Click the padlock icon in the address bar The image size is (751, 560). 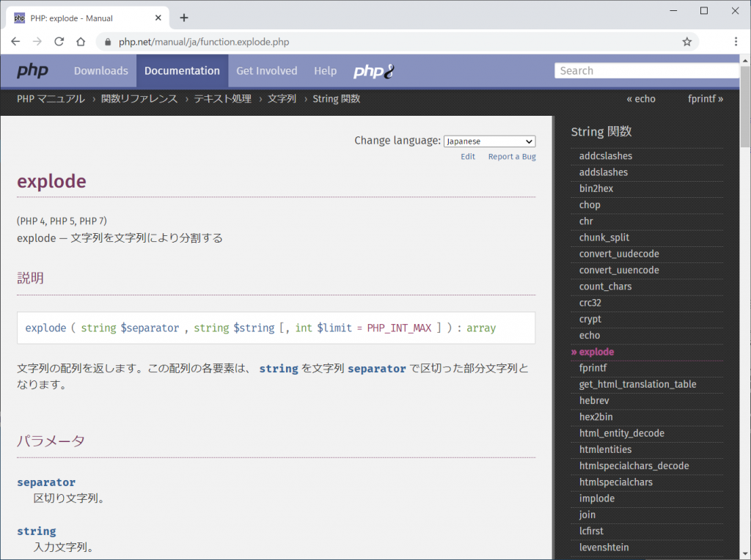108,42
